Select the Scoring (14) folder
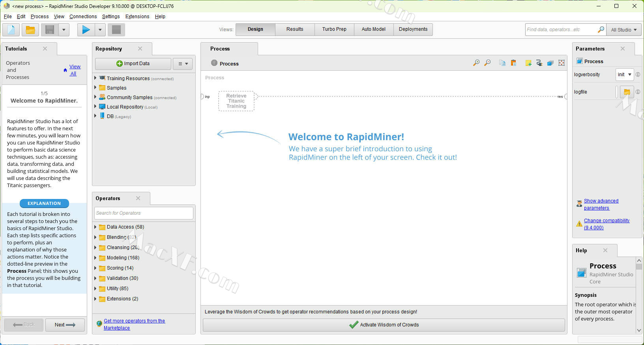The width and height of the screenshot is (644, 345). point(120,268)
